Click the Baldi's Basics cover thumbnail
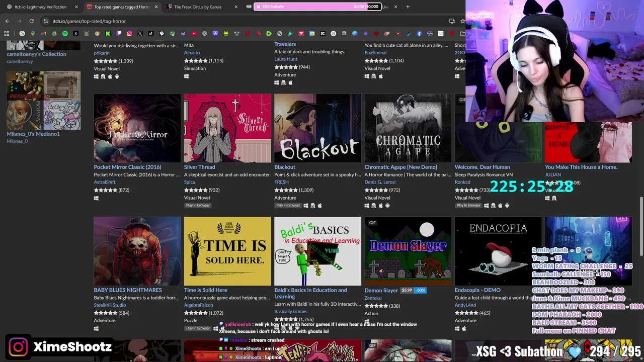Screen dimensions: 644x362 (x=317, y=251)
